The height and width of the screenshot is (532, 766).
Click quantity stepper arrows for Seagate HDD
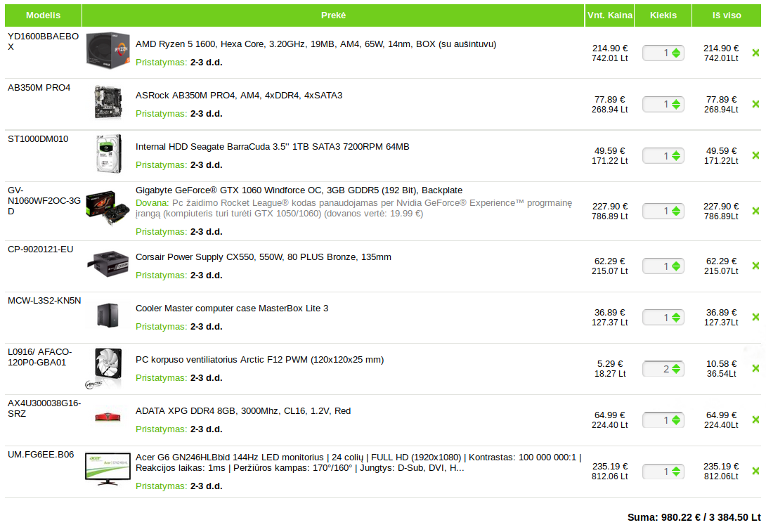pyautogui.click(x=676, y=155)
